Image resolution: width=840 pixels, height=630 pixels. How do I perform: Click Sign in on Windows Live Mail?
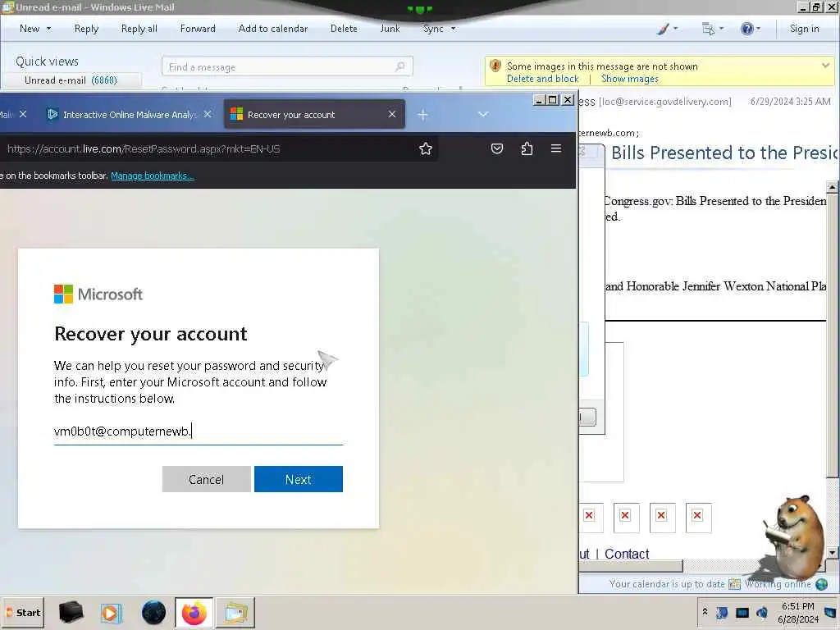tap(804, 29)
